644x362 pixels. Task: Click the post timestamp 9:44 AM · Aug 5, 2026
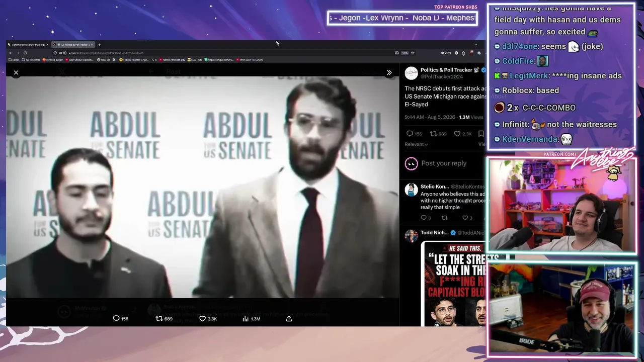(431, 117)
